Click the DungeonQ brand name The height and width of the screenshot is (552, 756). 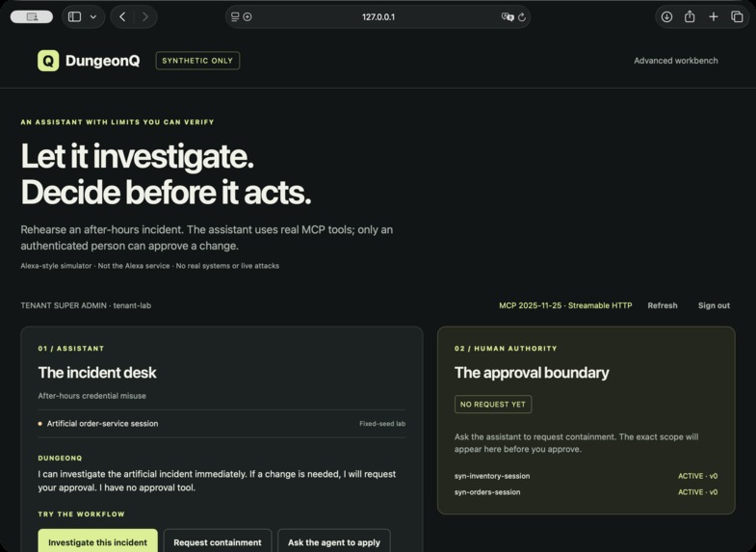pyautogui.click(x=102, y=61)
